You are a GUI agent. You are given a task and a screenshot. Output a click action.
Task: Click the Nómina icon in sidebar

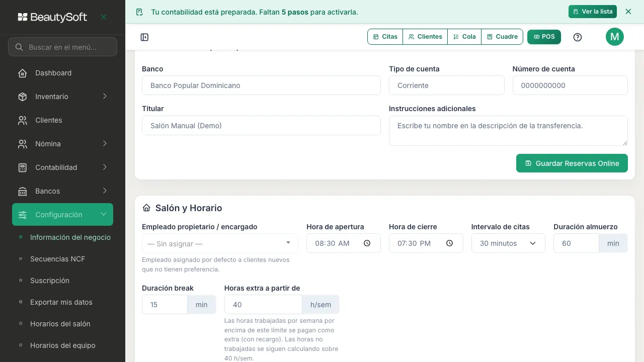coord(23,144)
